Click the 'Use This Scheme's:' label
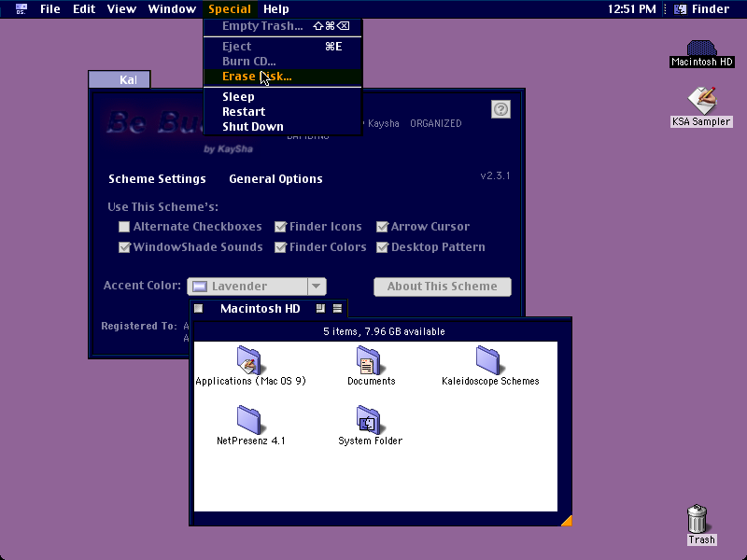This screenshot has height=560, width=747. (x=162, y=207)
